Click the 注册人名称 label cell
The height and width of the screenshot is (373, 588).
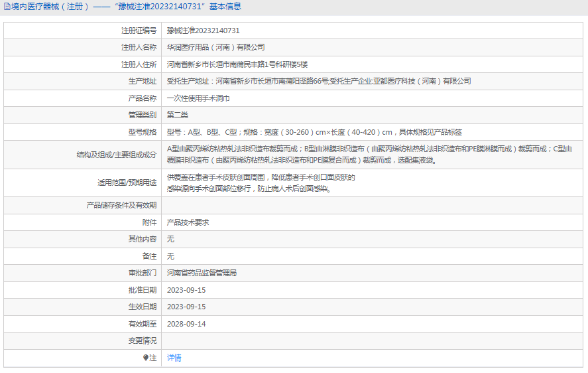tap(82, 47)
